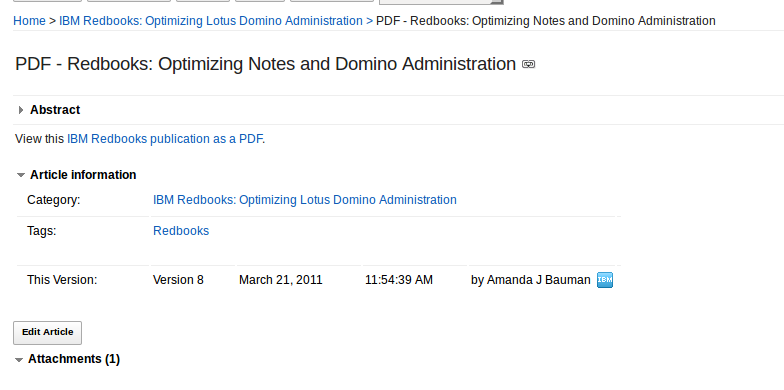The image size is (784, 390).
Task: Open the IBM Redbooks publication as a PDF link
Action: point(164,139)
